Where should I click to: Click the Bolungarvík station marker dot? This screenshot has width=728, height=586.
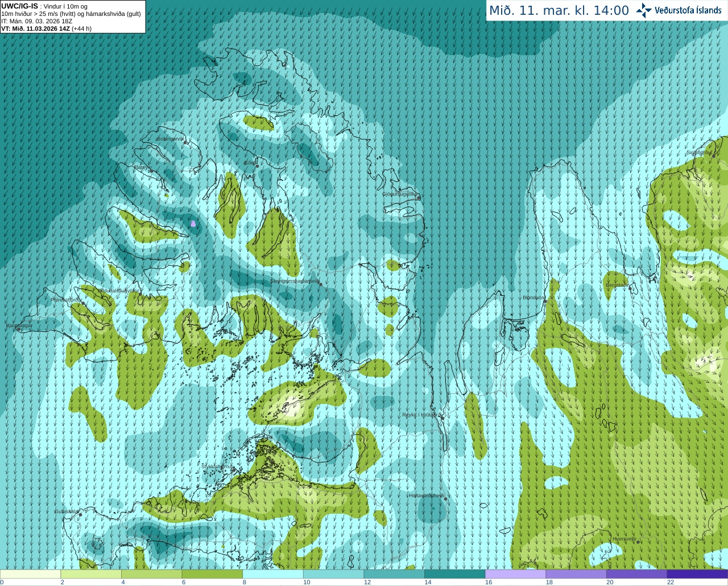[x=185, y=143]
